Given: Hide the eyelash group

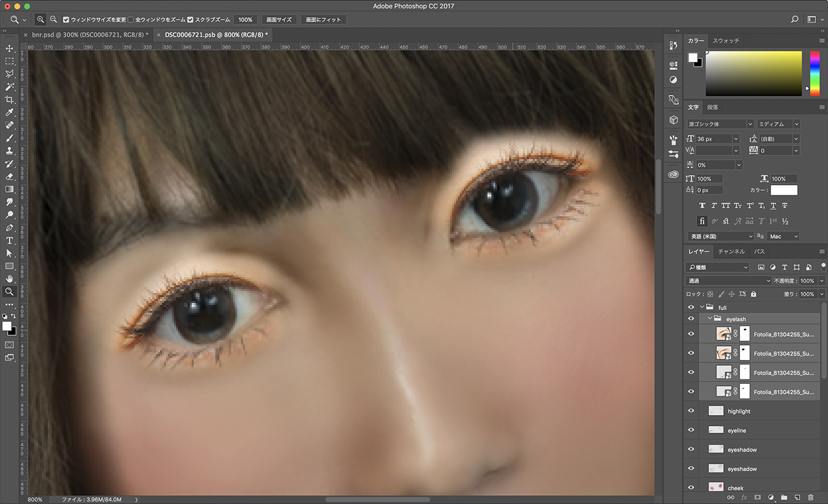Looking at the screenshot, I should click(691, 319).
